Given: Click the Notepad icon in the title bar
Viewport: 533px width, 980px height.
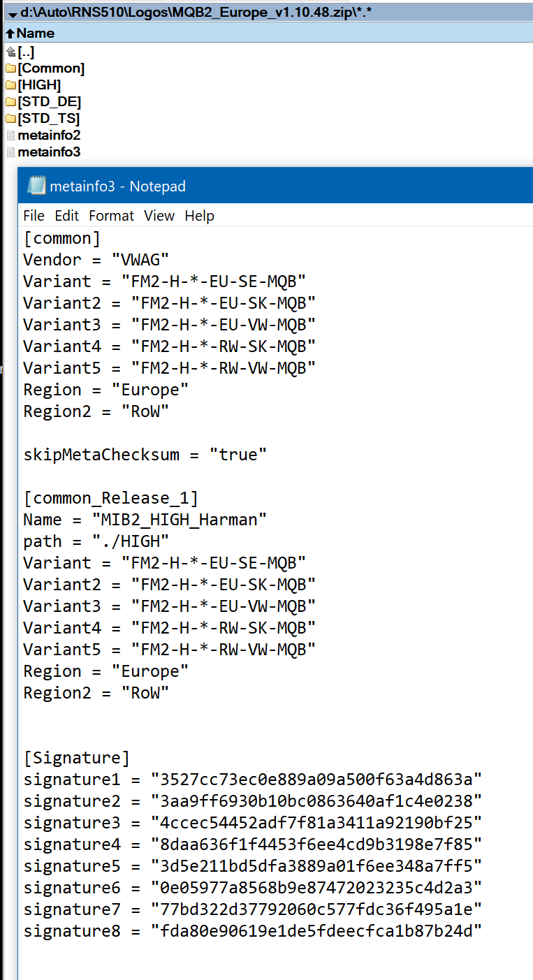Looking at the screenshot, I should click(36, 186).
